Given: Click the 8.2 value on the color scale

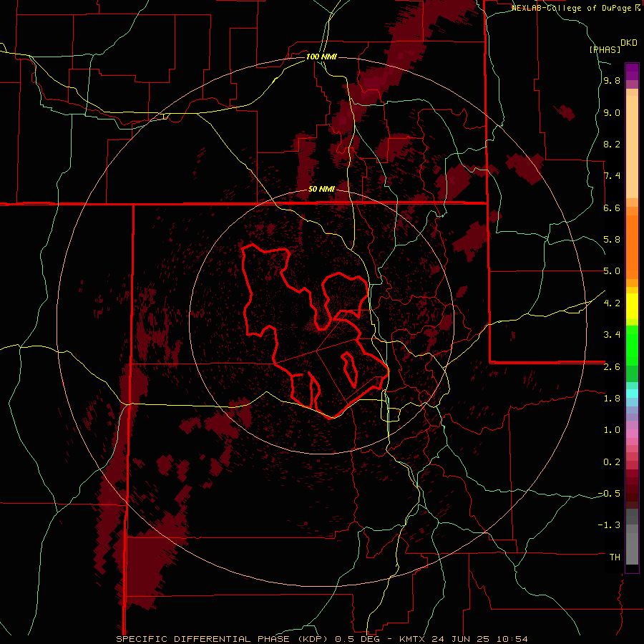Looking at the screenshot, I should pos(612,144).
